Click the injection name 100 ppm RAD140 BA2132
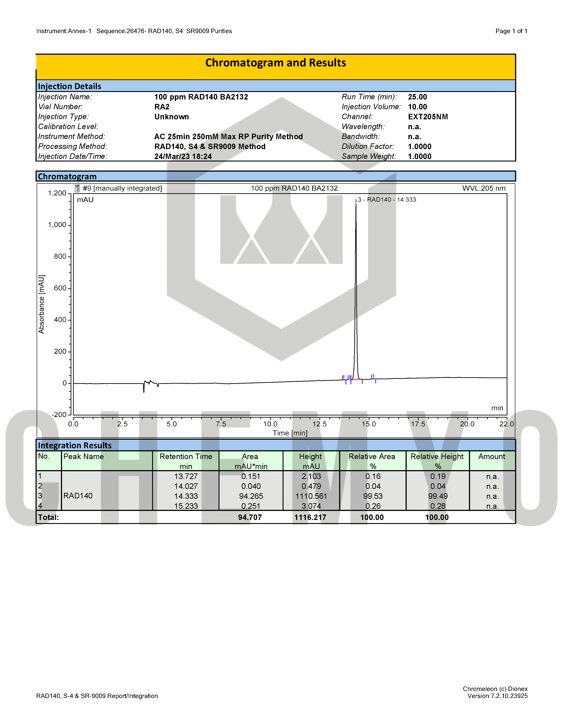563x728 pixels. (201, 97)
